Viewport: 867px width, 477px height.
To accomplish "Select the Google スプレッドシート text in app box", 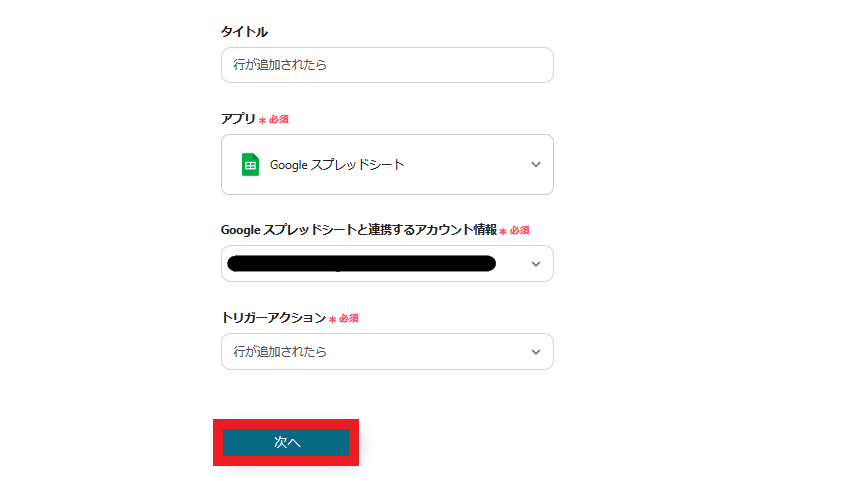I will tap(337, 165).
